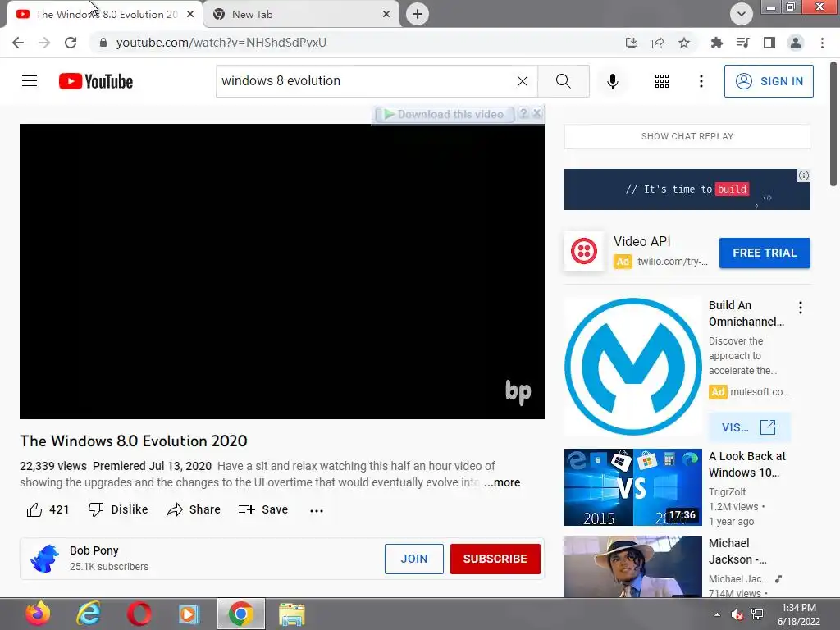
Task: Open more actions ellipsis under video
Action: [317, 510]
